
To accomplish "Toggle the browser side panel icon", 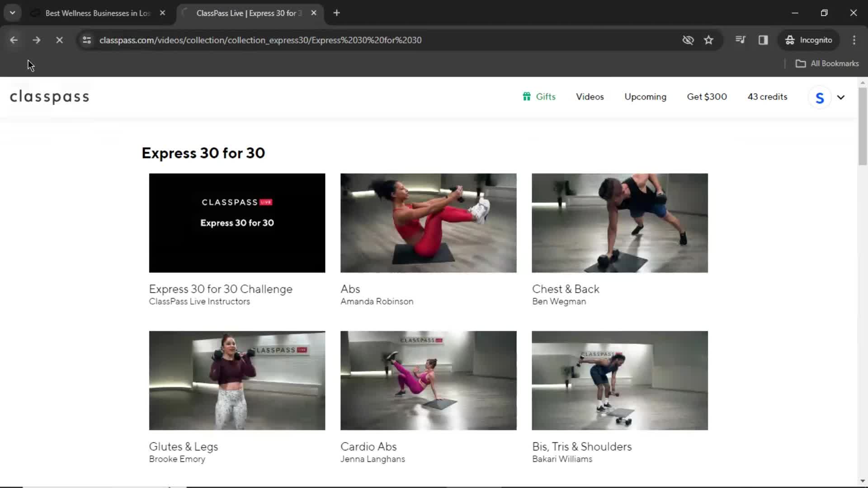I will pos(763,40).
